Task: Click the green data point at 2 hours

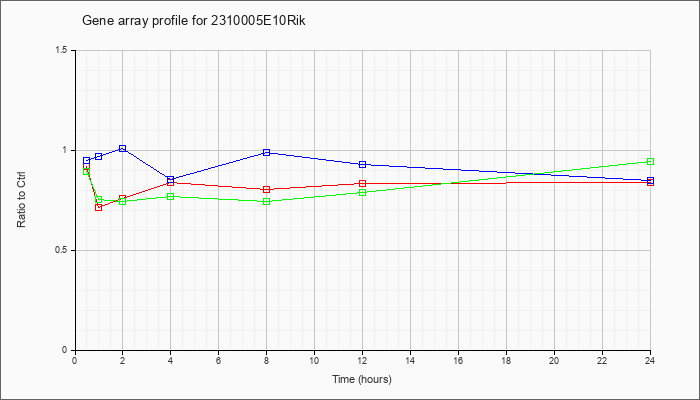Action: pos(122,201)
